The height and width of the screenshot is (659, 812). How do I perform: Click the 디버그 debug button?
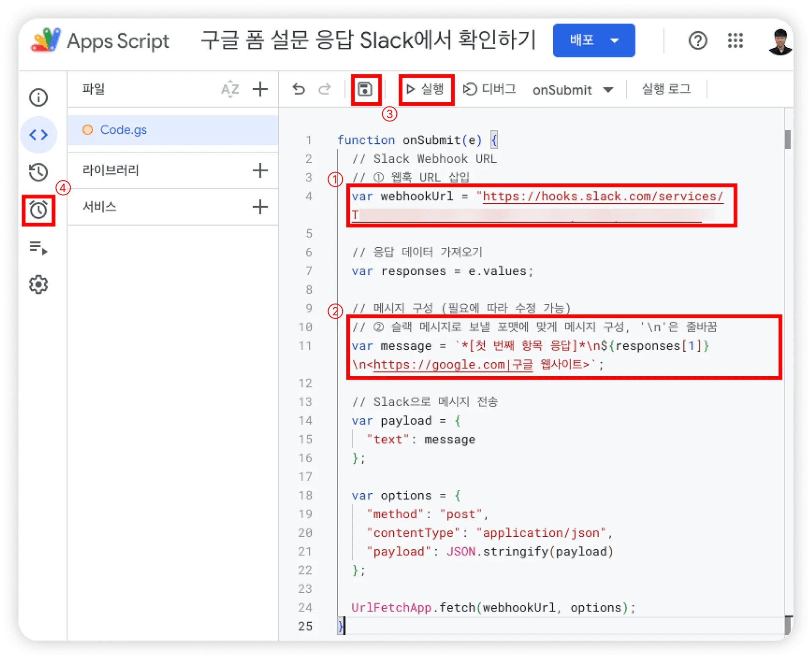point(489,89)
